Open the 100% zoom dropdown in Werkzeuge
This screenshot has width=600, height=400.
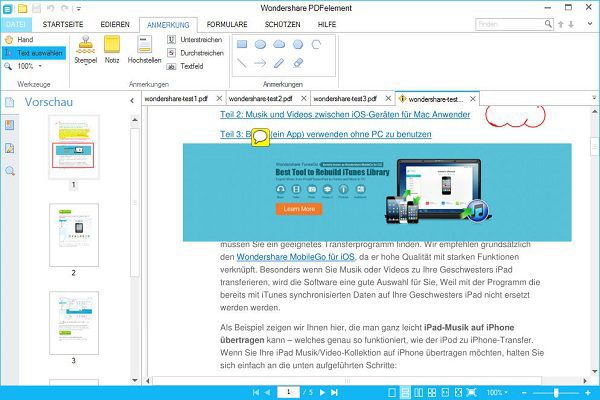40,66
